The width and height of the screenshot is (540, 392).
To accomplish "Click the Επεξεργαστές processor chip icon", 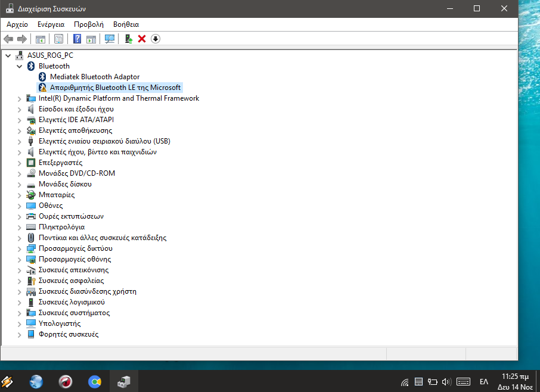I will pyautogui.click(x=31, y=163).
